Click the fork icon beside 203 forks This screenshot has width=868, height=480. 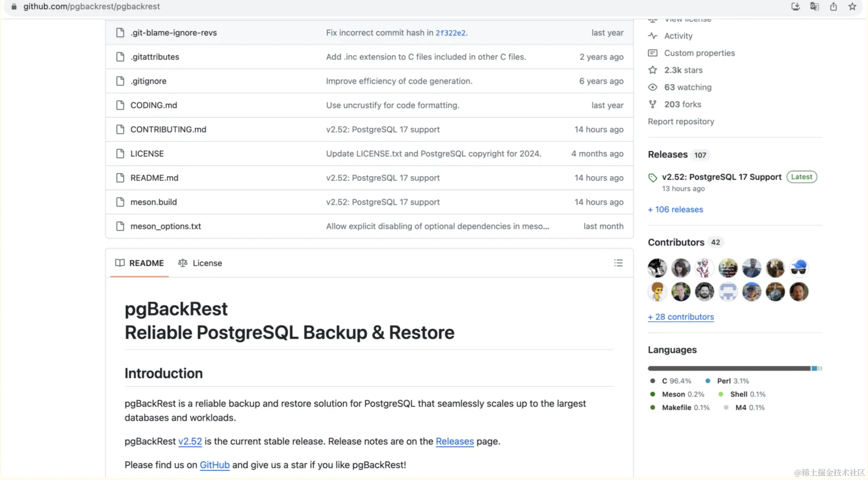click(x=653, y=104)
